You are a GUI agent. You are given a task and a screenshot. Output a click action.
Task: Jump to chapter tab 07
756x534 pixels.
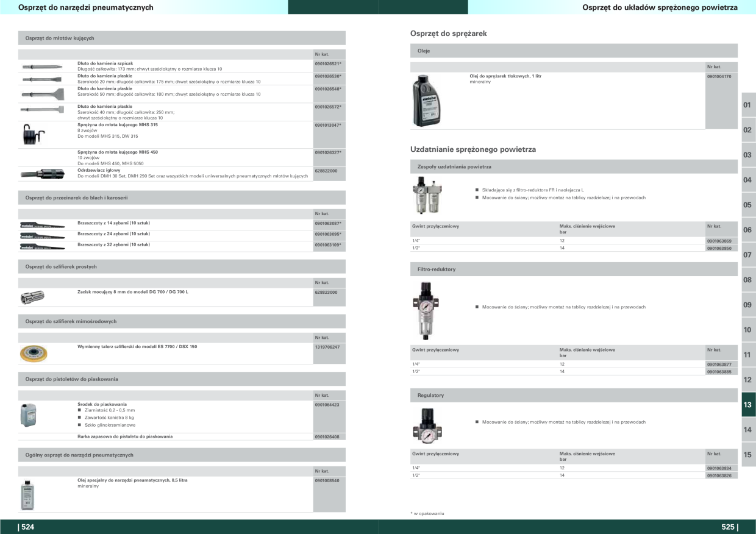(x=748, y=255)
